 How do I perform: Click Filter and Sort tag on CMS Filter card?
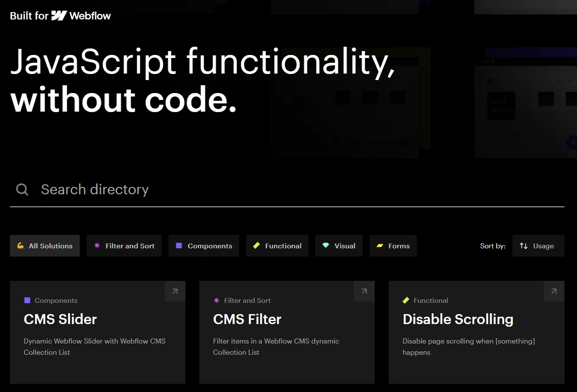click(x=243, y=300)
